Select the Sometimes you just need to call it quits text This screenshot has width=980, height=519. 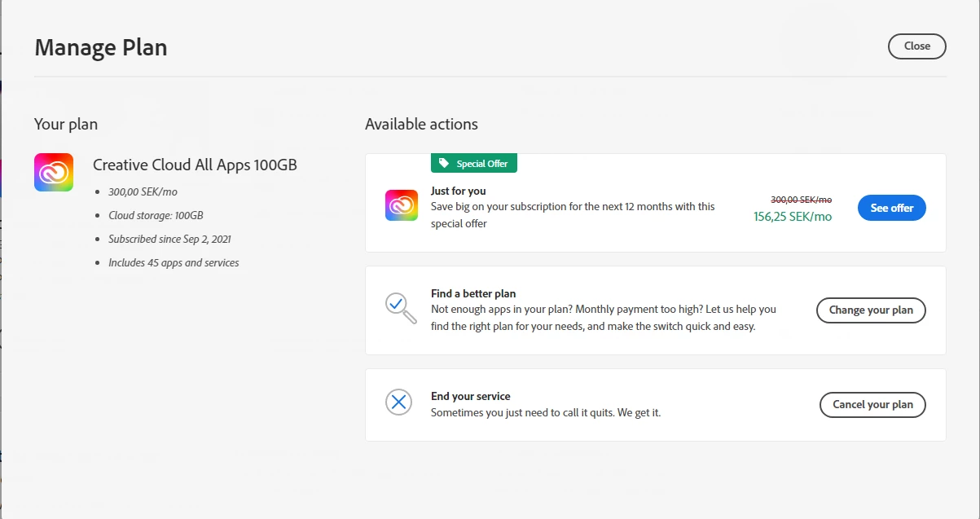pos(546,413)
